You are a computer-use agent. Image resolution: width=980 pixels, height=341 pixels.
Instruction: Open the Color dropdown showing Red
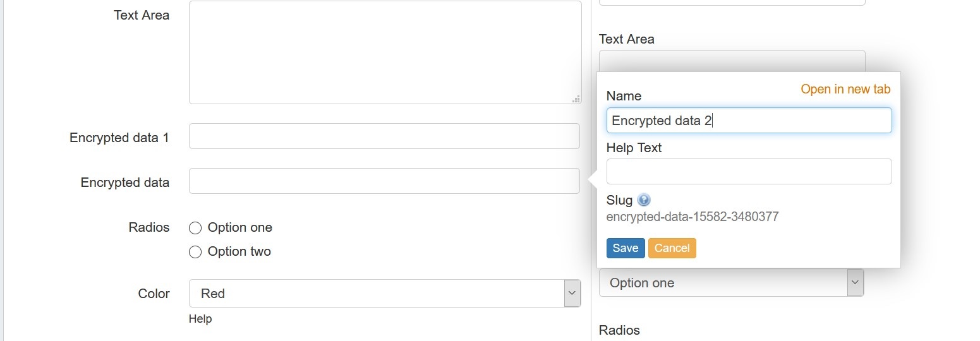tap(384, 294)
